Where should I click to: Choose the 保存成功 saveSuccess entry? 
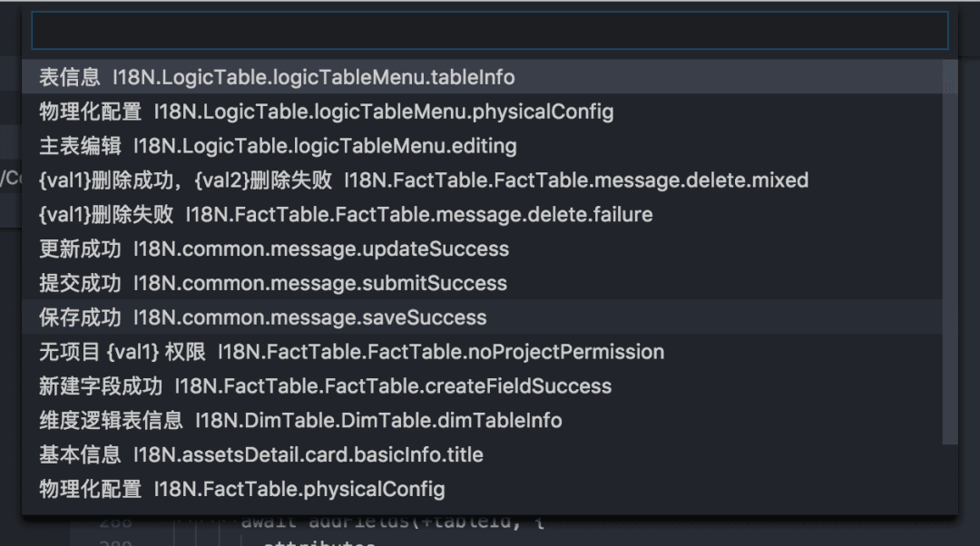click(x=263, y=318)
